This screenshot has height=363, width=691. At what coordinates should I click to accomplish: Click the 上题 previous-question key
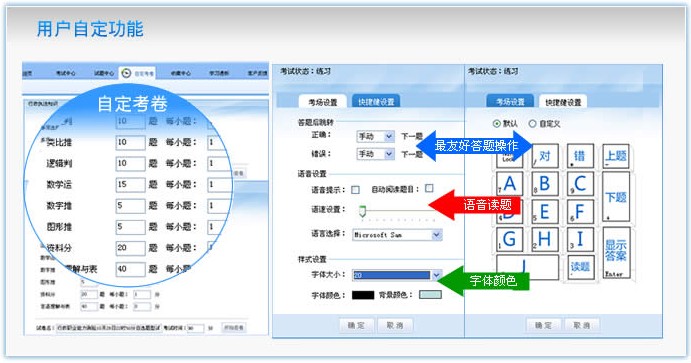(616, 156)
